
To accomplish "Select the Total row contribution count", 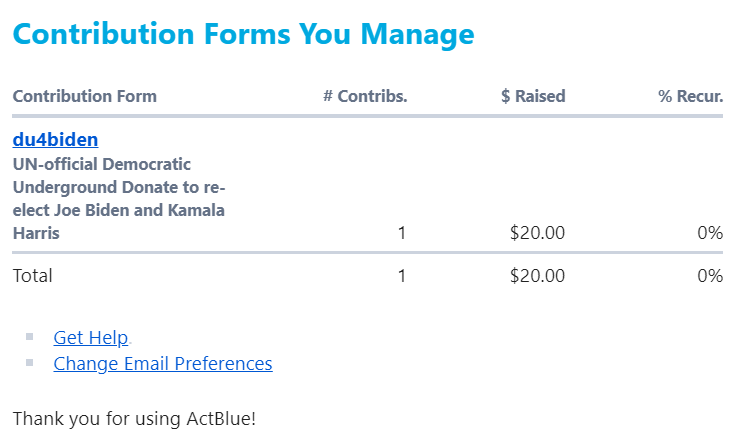I will point(402,276).
